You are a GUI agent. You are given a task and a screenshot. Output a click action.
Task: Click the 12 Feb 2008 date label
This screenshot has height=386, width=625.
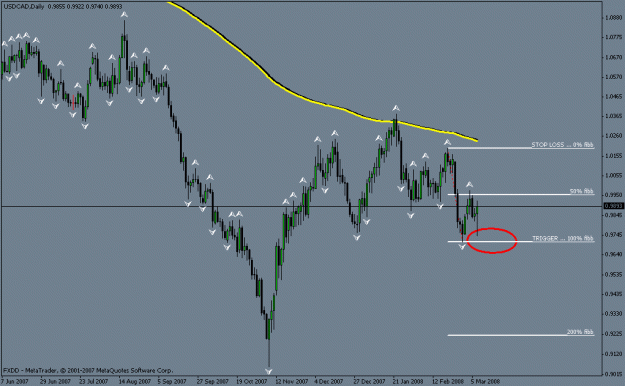tap(448, 382)
